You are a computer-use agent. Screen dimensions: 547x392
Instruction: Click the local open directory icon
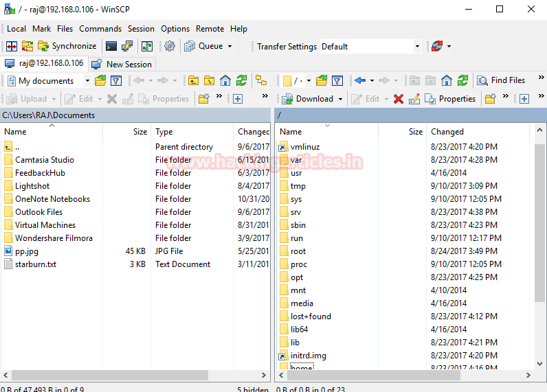click(x=100, y=80)
